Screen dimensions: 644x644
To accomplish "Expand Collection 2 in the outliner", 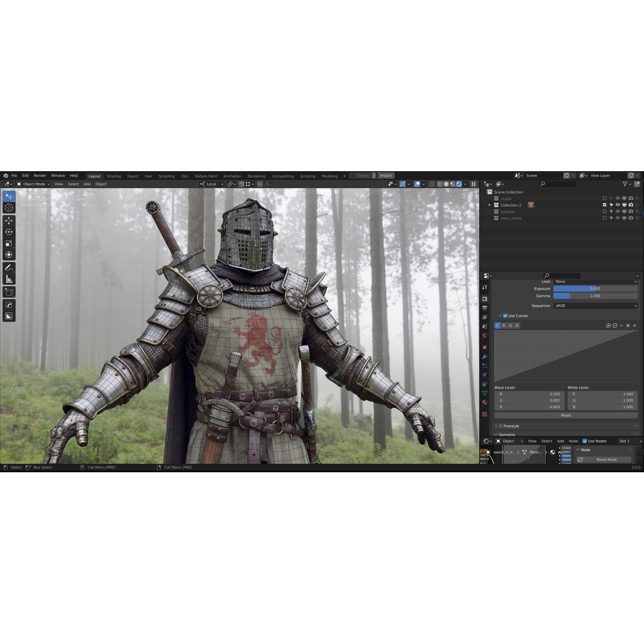I will tap(489, 205).
